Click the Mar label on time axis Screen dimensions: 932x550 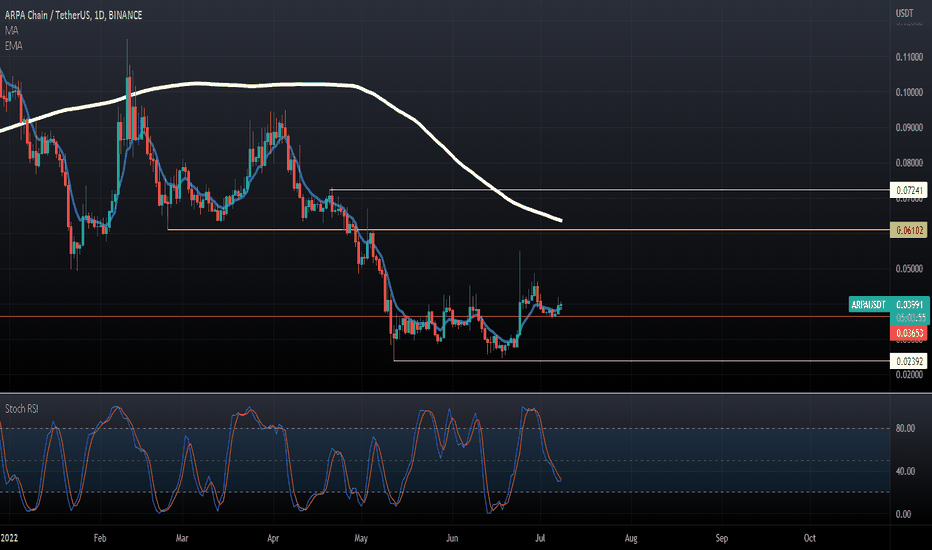click(182, 538)
